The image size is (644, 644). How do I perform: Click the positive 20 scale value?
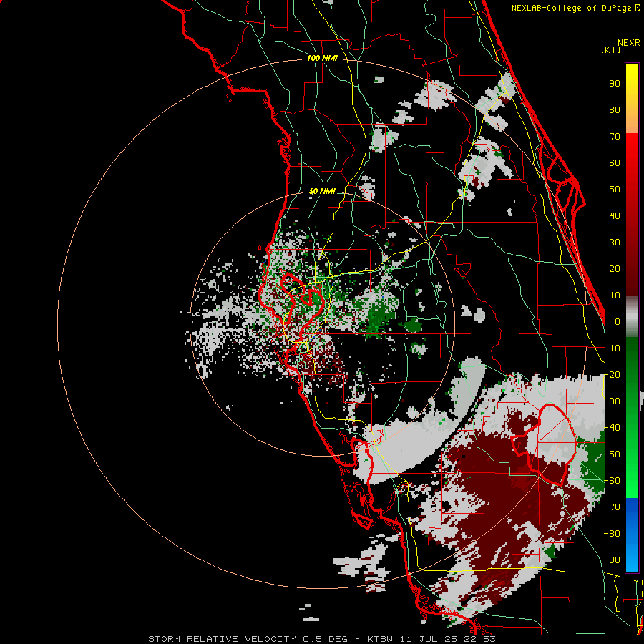click(615, 268)
